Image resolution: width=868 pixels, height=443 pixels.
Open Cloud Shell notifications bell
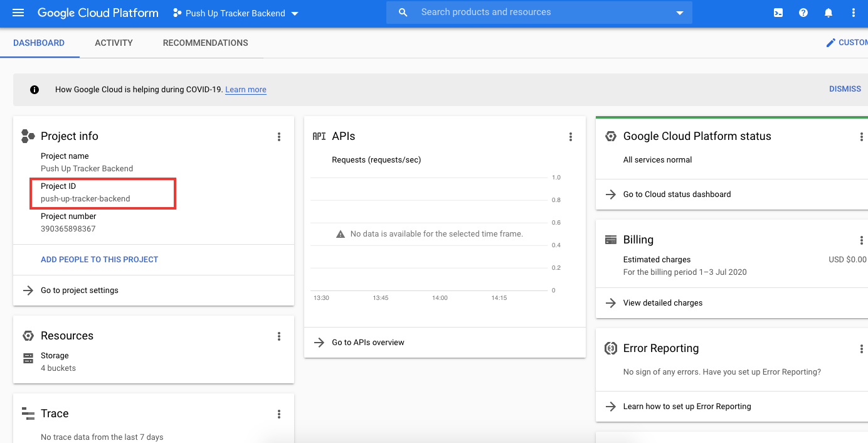click(x=828, y=13)
